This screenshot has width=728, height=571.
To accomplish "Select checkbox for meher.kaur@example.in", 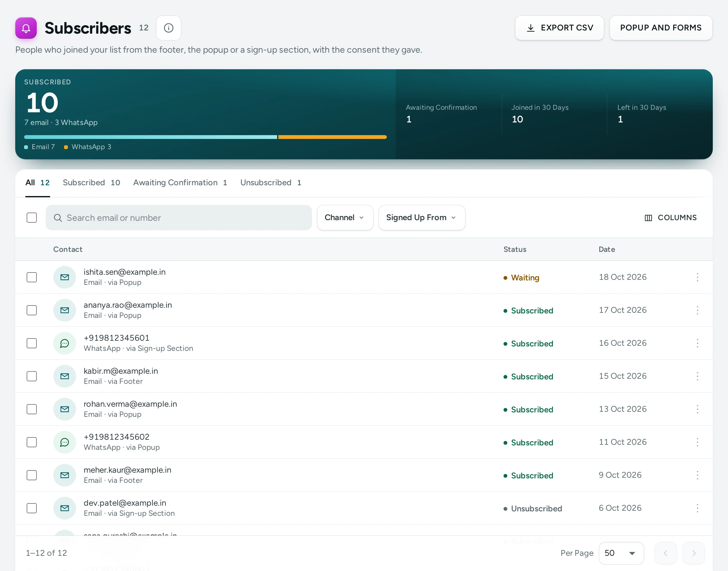I will pos(32,475).
